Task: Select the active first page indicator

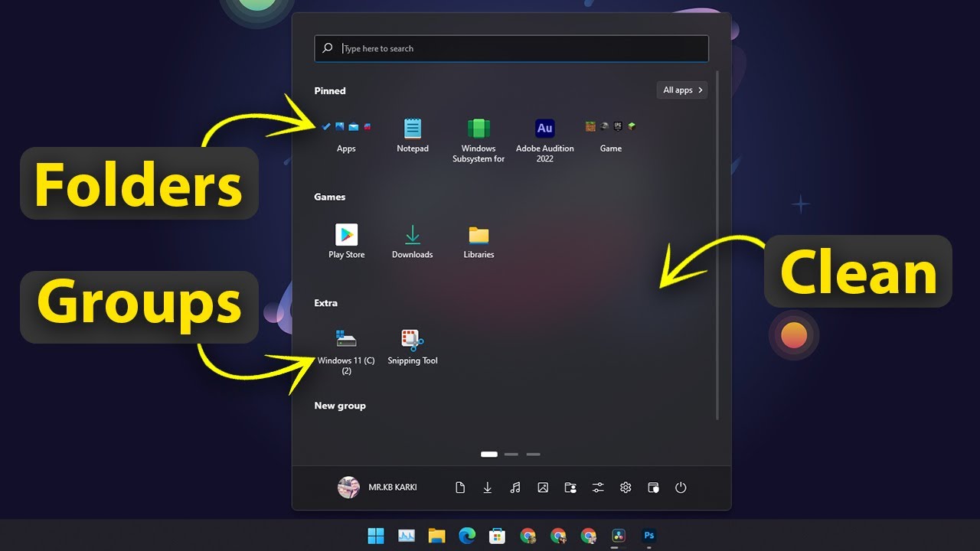Action: (x=489, y=455)
